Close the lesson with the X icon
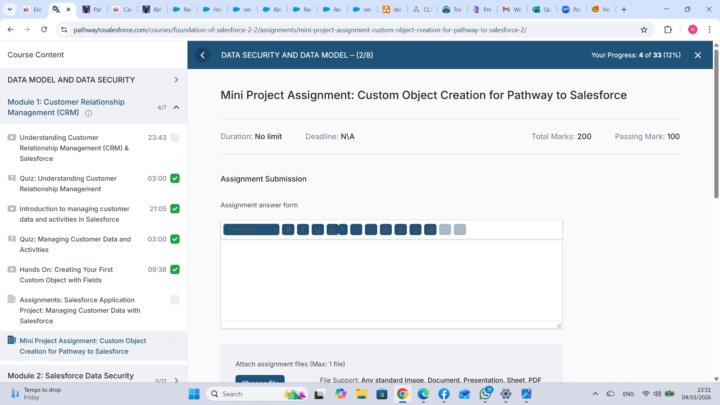The image size is (720, 405). click(698, 55)
